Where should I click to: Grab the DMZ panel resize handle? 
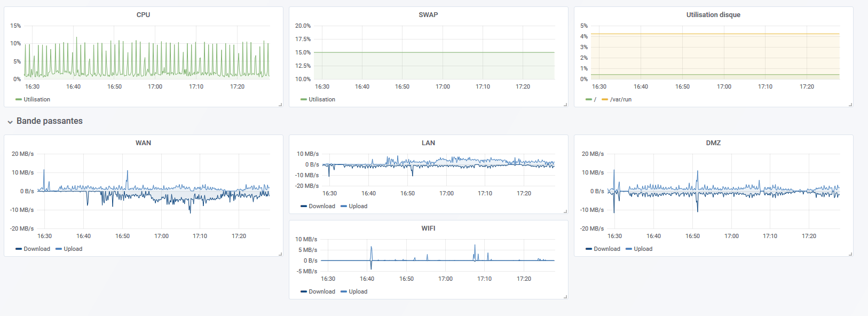click(850, 254)
